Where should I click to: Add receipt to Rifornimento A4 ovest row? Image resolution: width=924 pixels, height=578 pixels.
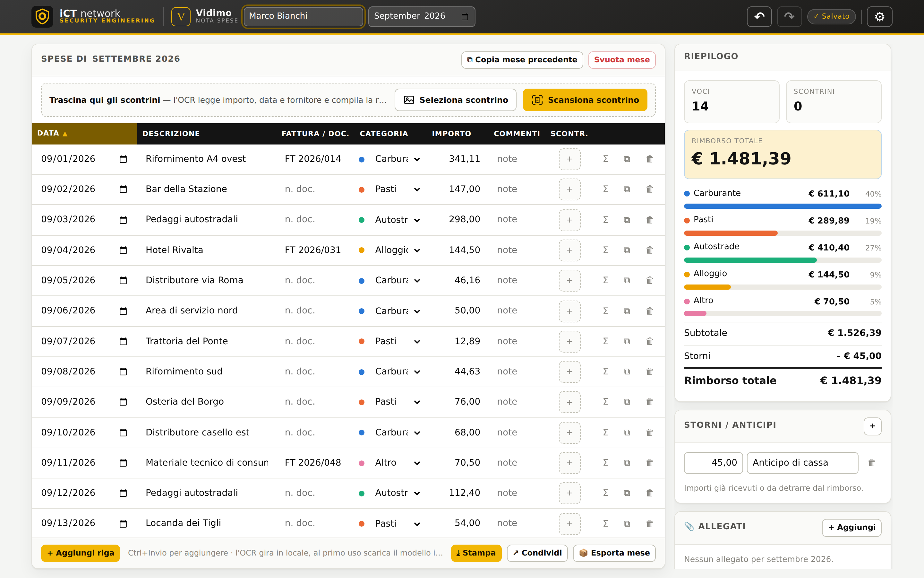tap(570, 159)
